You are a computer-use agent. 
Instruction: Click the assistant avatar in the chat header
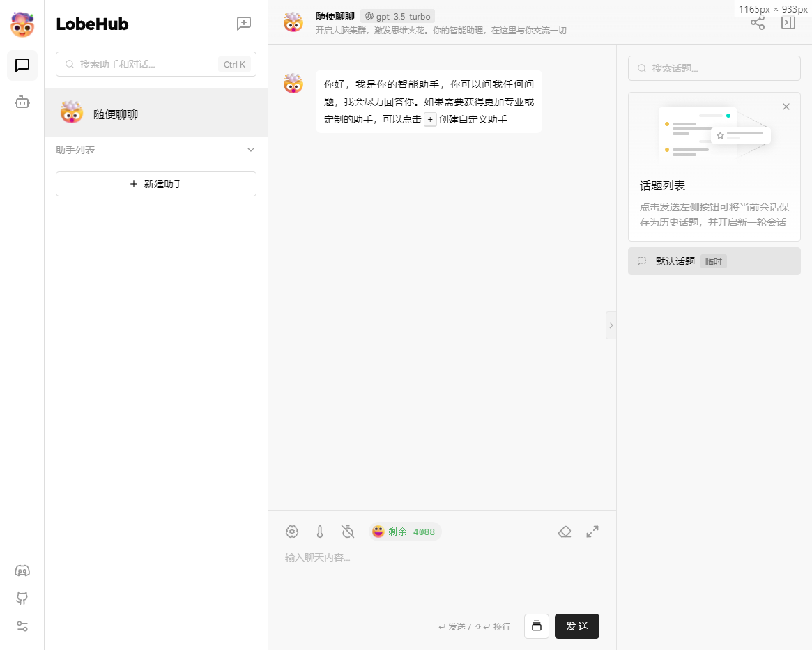(293, 22)
